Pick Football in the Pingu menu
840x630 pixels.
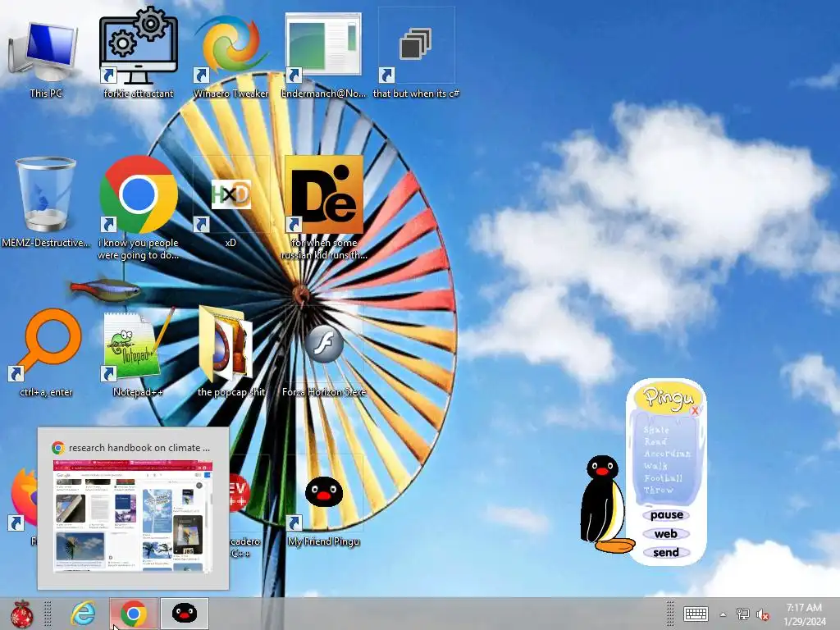[x=663, y=478]
